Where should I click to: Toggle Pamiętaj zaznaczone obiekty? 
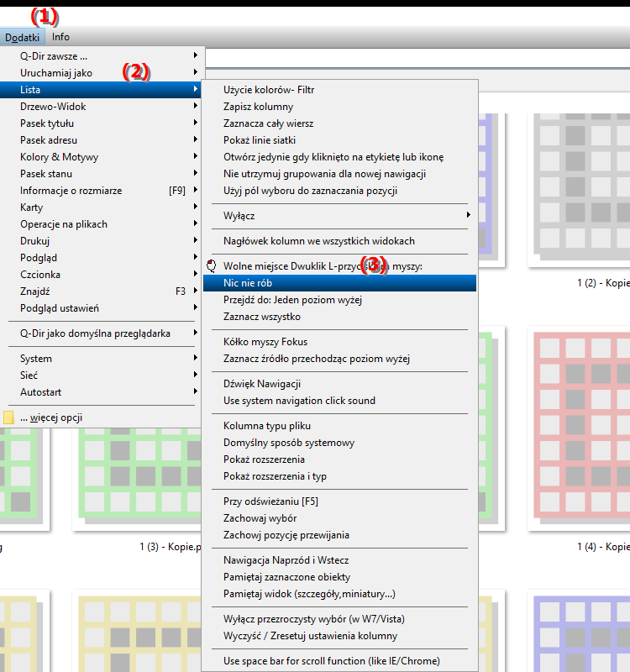click(x=339, y=577)
